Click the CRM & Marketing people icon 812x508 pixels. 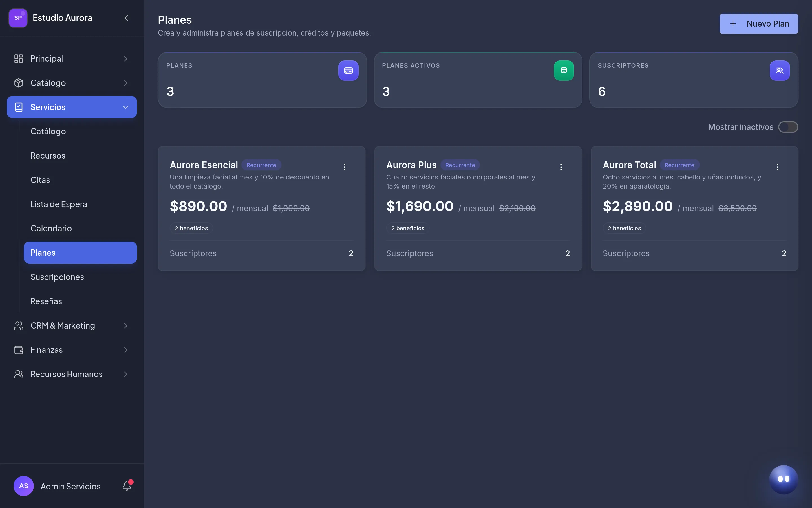point(18,326)
